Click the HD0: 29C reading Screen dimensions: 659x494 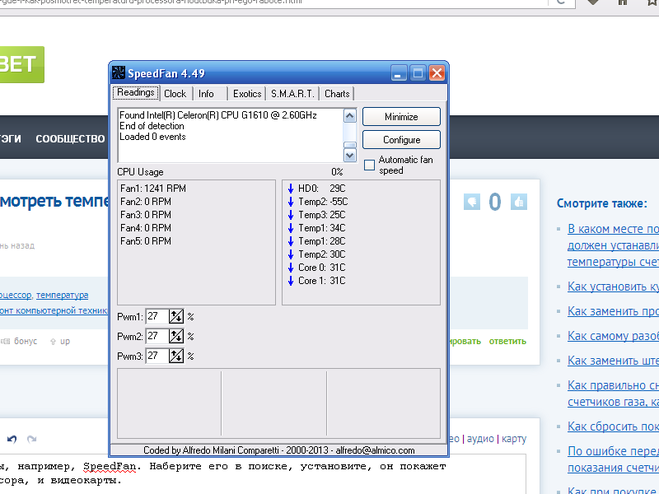point(322,188)
